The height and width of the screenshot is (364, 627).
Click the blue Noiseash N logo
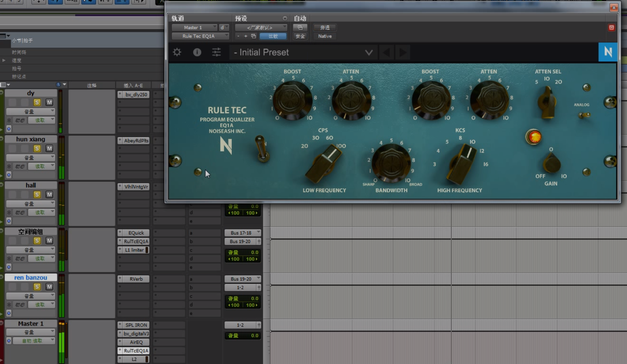tap(608, 52)
